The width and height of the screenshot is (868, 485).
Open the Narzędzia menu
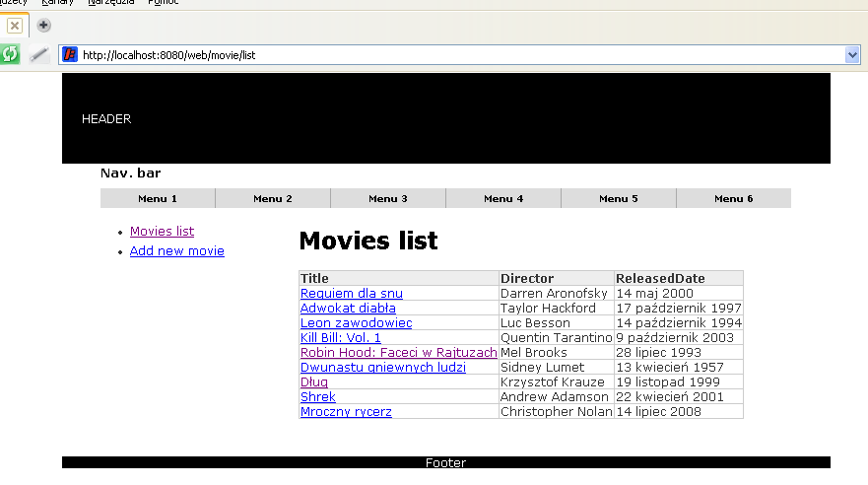(x=110, y=3)
